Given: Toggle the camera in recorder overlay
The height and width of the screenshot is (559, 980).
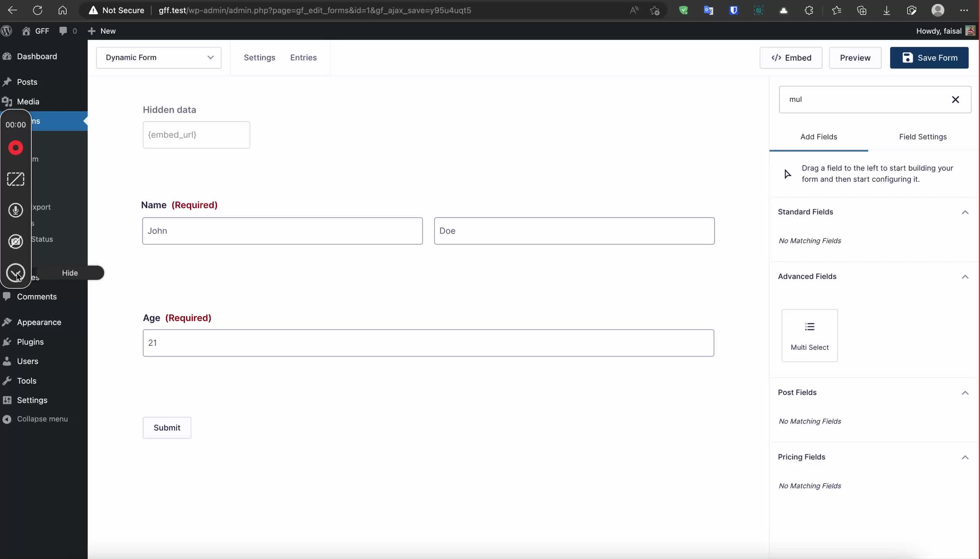Looking at the screenshot, I should pos(16,242).
